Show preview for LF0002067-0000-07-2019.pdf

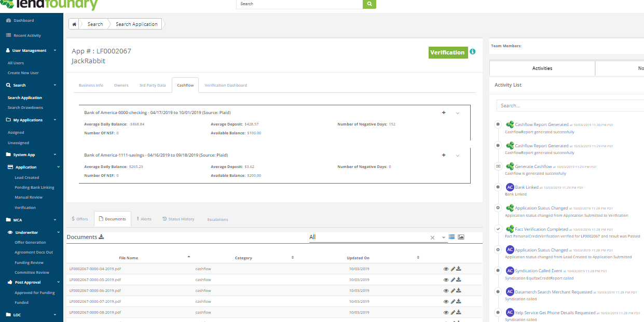pos(445,301)
